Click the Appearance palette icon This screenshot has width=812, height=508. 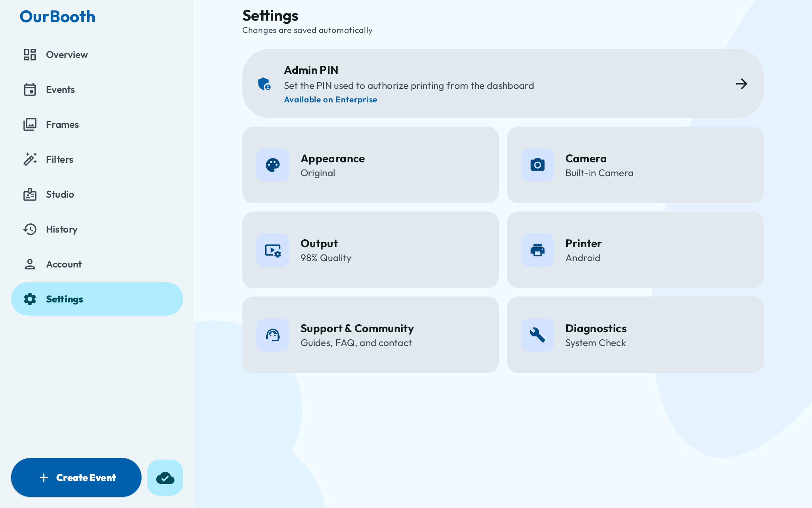[273, 165]
